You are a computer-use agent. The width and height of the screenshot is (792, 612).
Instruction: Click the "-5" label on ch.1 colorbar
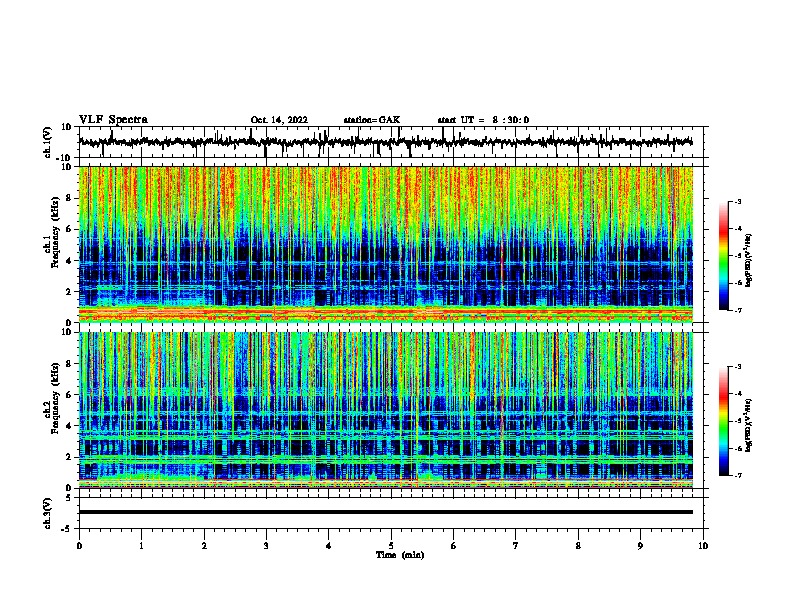point(737,256)
